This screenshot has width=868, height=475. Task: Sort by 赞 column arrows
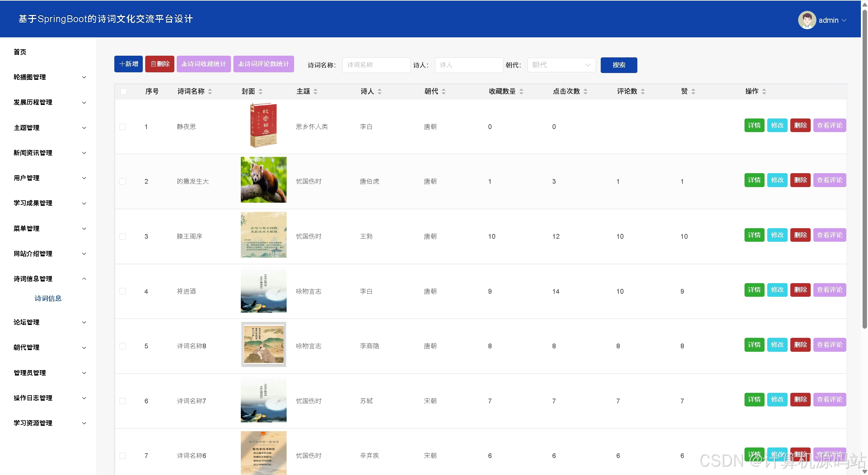pos(693,92)
